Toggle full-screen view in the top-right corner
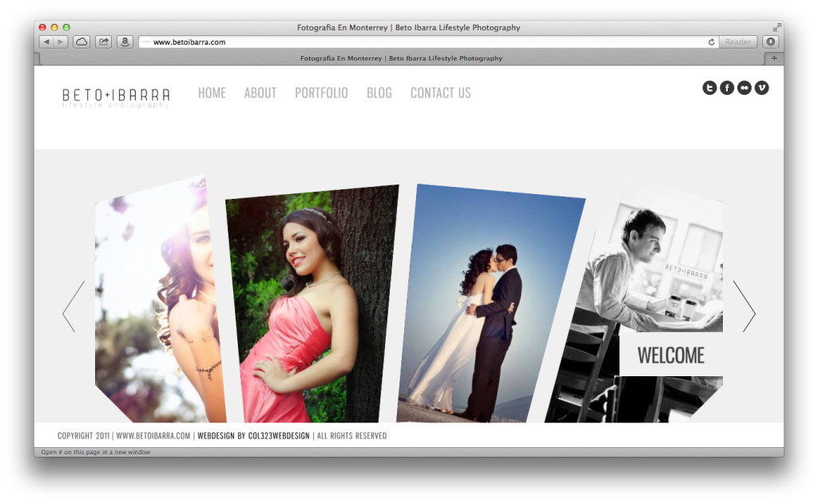This screenshot has height=504, width=818. 777,26
